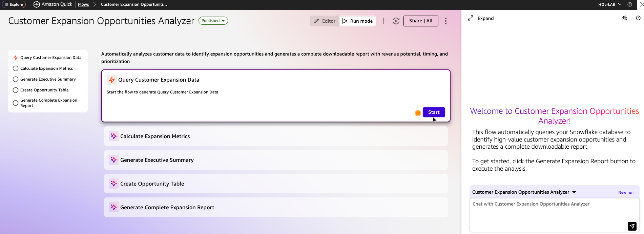Screen dimensions: 644x234
Task: Click sparkle icon on Calculate Expansion Metrics card
Action: [x=114, y=136]
